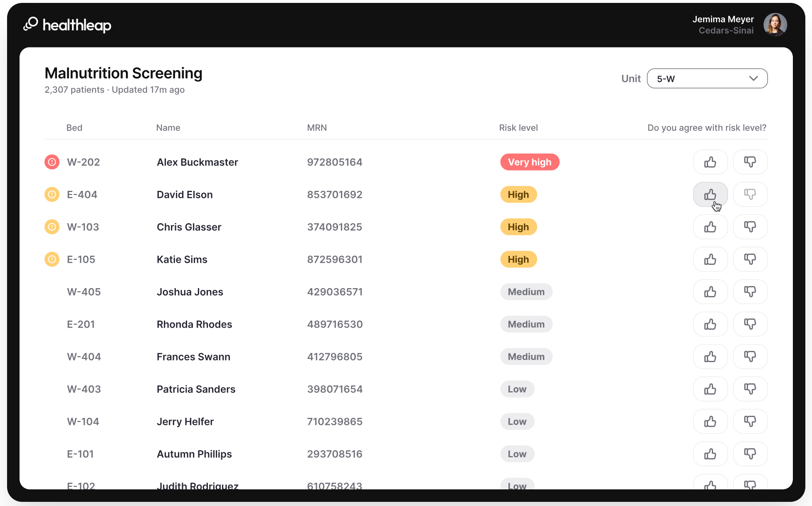The width and height of the screenshot is (812, 506).
Task: Click the healthleap logo
Action: [x=67, y=25]
